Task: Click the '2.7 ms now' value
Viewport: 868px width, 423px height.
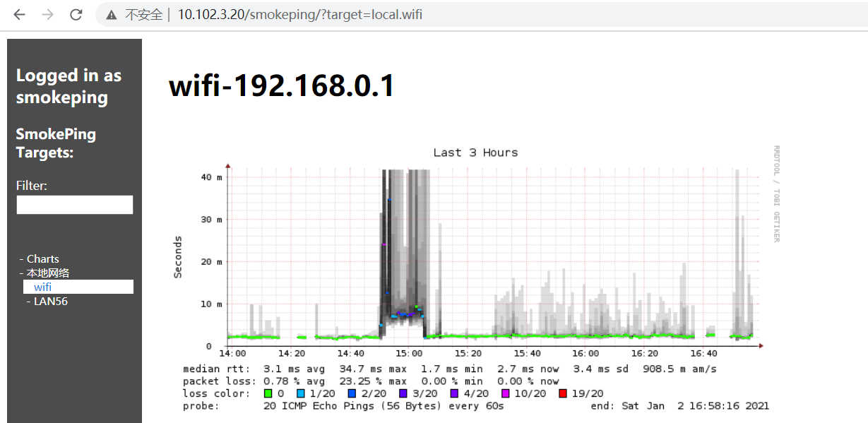Action: pyautogui.click(x=529, y=369)
